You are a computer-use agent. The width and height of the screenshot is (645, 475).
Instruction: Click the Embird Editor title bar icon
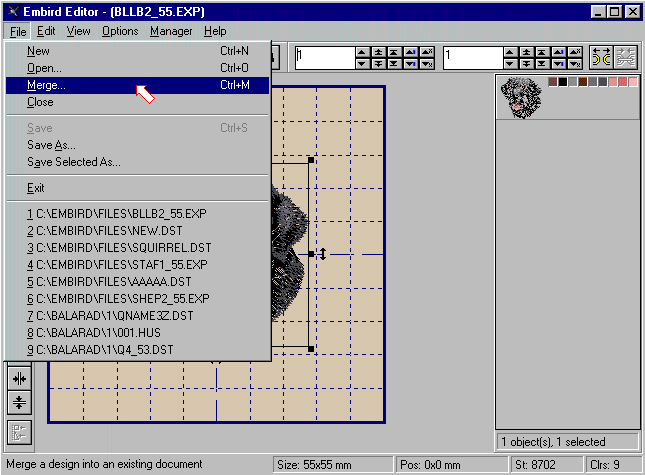[x=13, y=12]
